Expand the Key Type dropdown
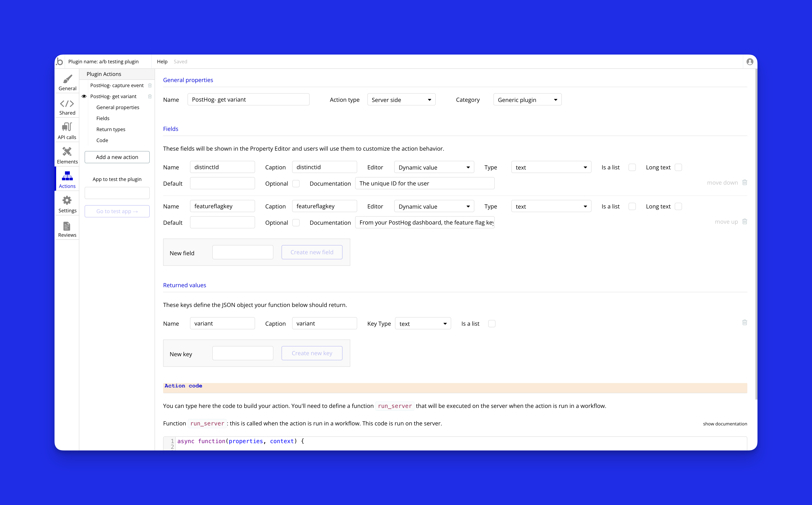Viewport: 812px width, 505px height. click(422, 324)
